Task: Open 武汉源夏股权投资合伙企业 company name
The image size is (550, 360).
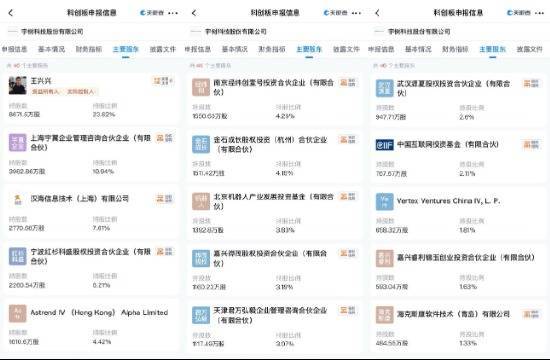Action: 454,88
